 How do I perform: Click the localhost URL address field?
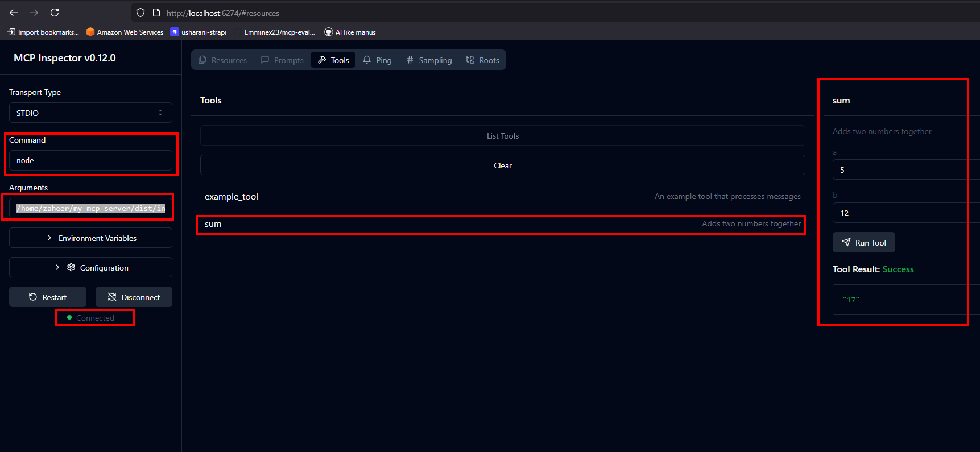[223, 13]
